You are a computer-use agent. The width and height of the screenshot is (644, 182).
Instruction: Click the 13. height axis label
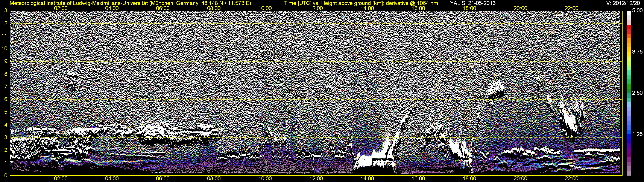5,11
